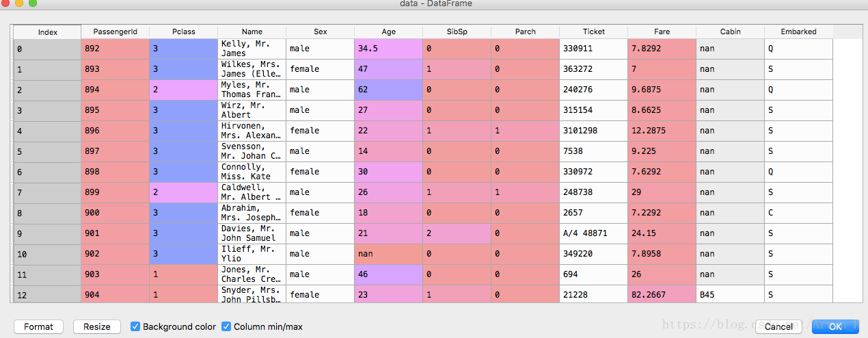
Task: Select row index 4 header
Action: coord(47,131)
